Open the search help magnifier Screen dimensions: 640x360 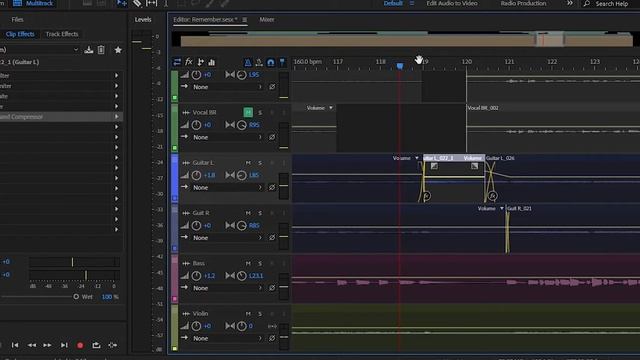pos(587,3)
